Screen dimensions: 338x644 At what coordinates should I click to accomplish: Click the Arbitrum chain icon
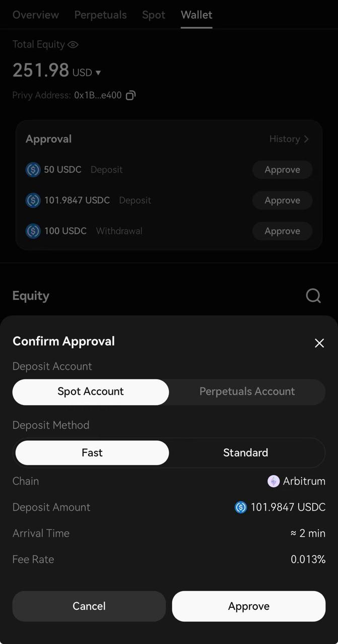(x=274, y=481)
